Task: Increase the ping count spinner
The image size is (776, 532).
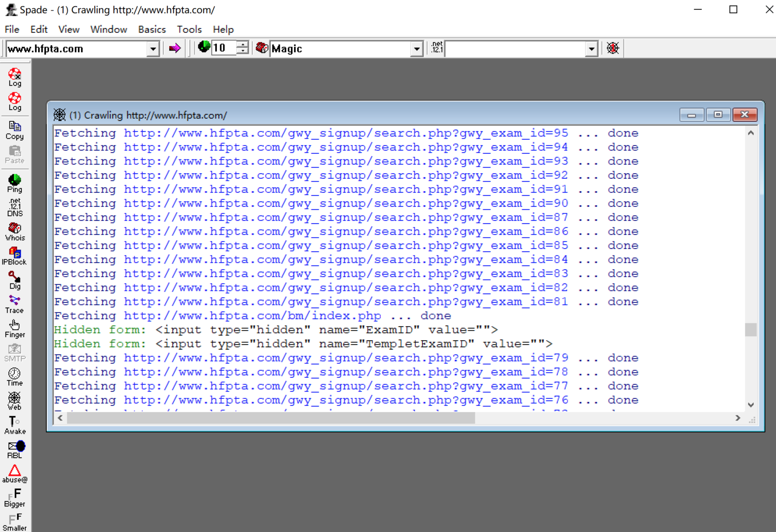Action: click(243, 44)
